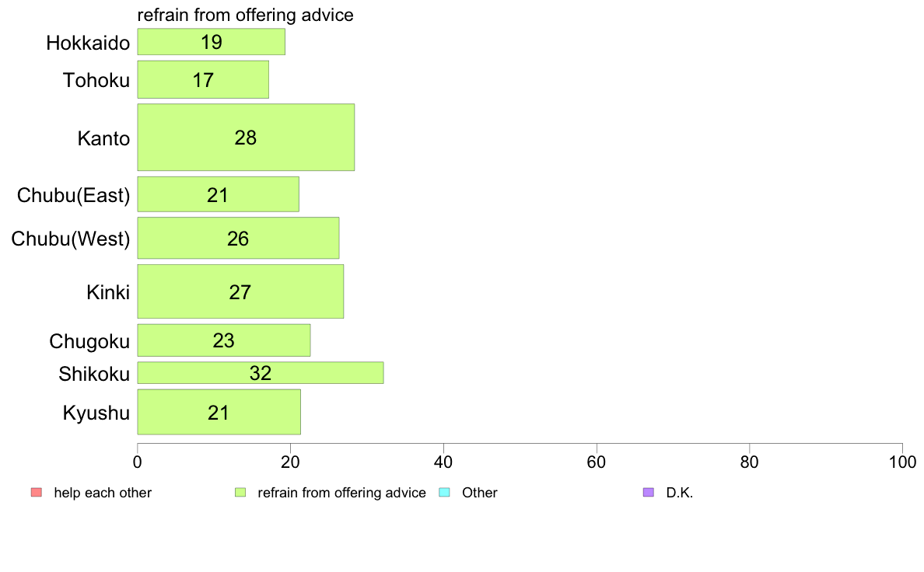Select the Chubu(East) bar showing 21
The image size is (924, 572).
219,194
